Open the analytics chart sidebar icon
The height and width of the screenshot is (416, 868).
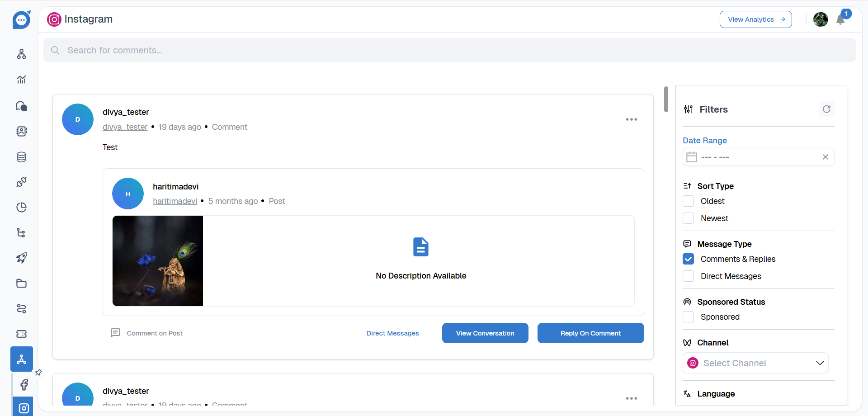tap(21, 80)
